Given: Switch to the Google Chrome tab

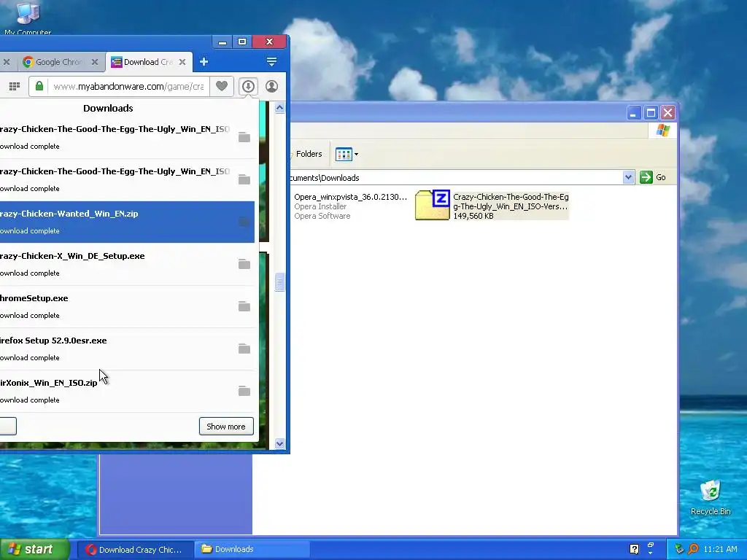Looking at the screenshot, I should click(60, 62).
